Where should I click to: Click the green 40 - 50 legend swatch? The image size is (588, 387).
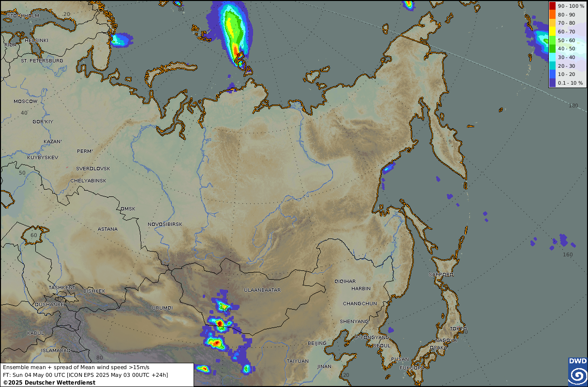552,48
